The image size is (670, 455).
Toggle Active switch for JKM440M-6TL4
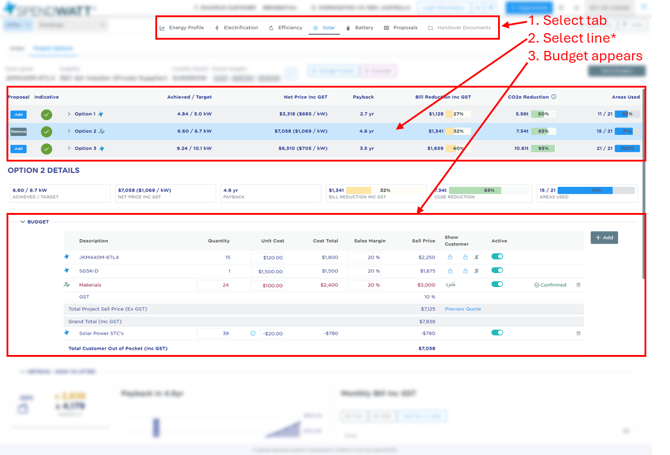click(x=497, y=257)
